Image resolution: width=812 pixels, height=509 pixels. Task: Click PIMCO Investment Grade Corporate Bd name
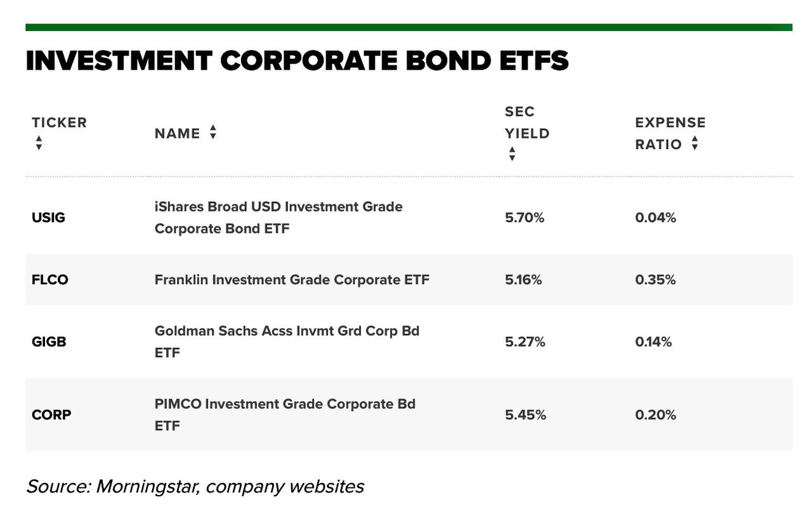click(x=285, y=415)
